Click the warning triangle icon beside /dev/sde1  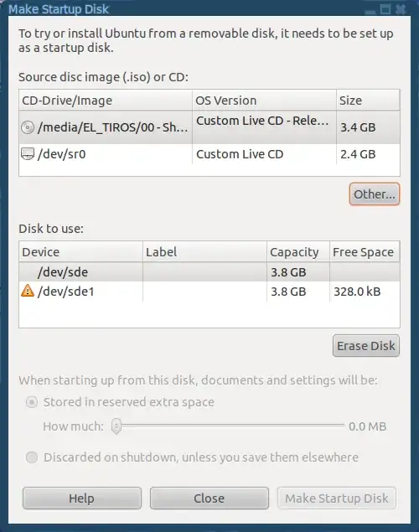point(28,291)
